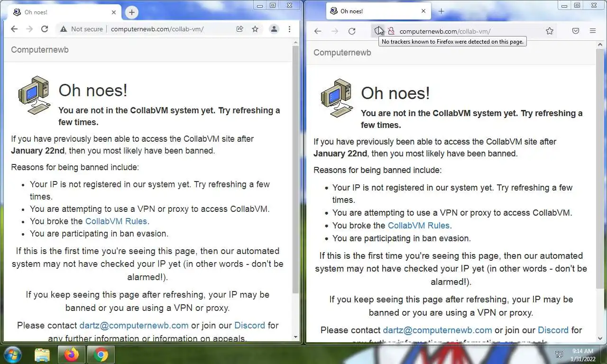Click Firefox's vertical scrollbar thumb
This screenshot has width=607, height=364.
[599, 168]
